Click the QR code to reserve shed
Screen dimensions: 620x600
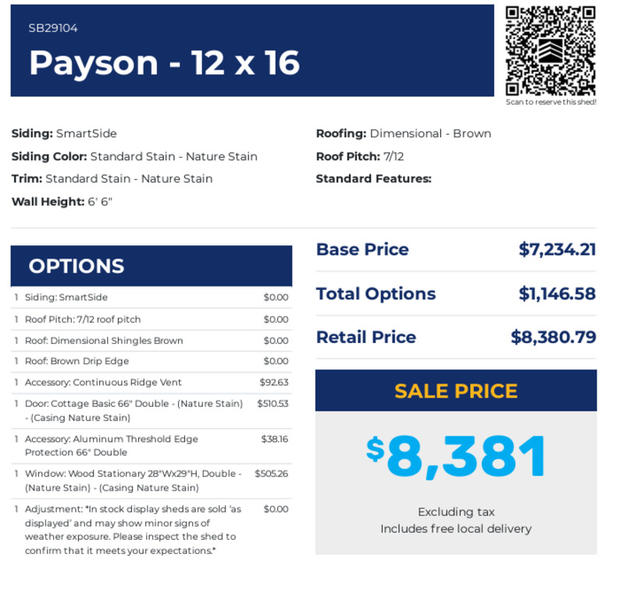click(x=550, y=51)
